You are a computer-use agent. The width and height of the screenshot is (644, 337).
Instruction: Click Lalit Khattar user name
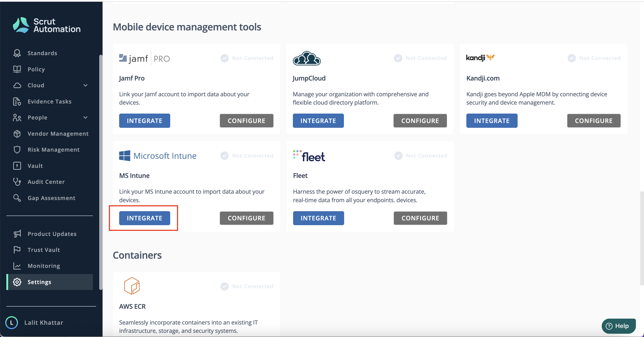[44, 323]
